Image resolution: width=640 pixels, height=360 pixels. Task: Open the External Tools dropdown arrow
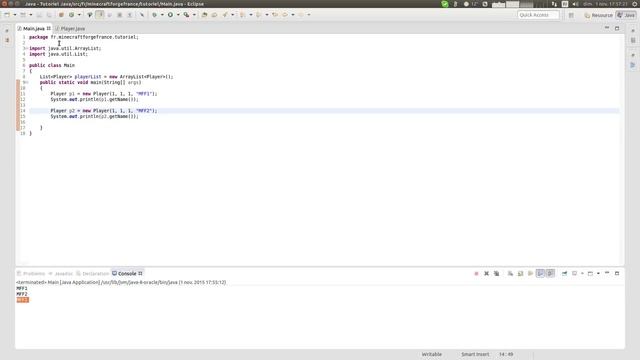[x=194, y=15]
